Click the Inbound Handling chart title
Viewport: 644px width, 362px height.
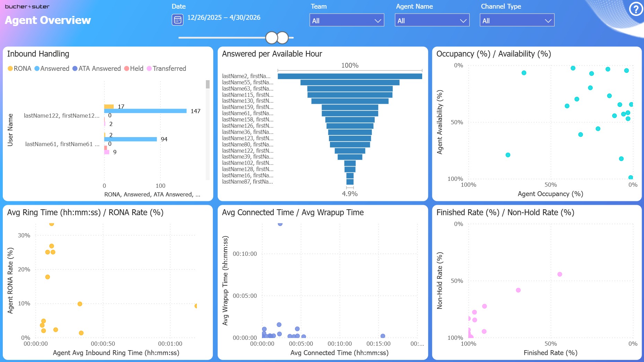pyautogui.click(x=38, y=54)
